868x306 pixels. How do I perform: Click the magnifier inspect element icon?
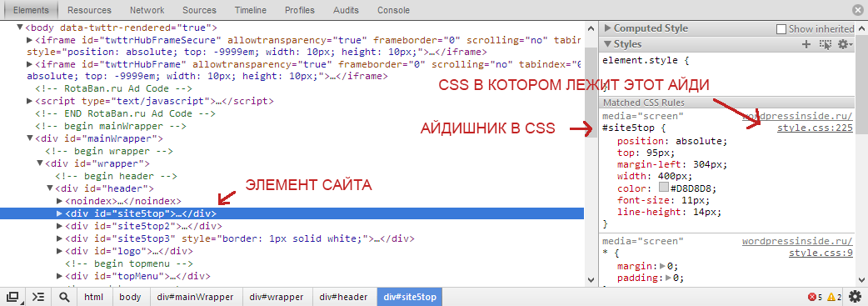64,297
